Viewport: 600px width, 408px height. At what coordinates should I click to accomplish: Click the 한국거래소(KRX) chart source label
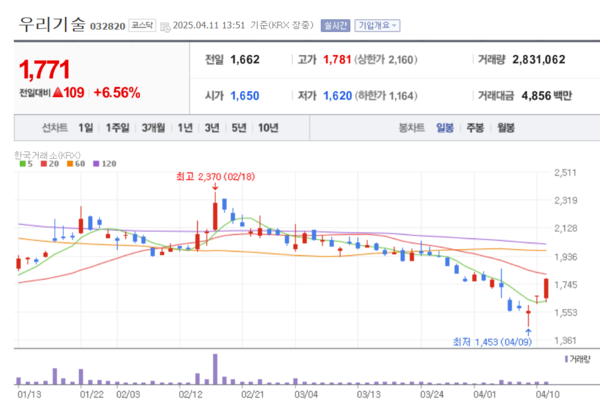pos(47,155)
